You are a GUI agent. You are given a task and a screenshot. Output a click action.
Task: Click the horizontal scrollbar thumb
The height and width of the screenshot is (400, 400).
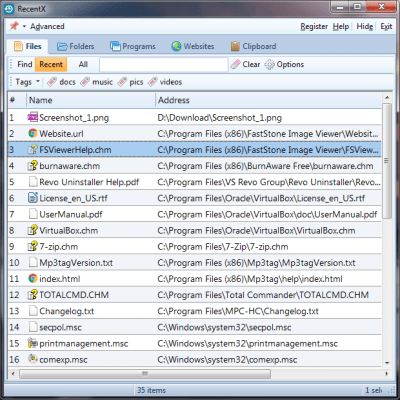pyautogui.click(x=145, y=374)
